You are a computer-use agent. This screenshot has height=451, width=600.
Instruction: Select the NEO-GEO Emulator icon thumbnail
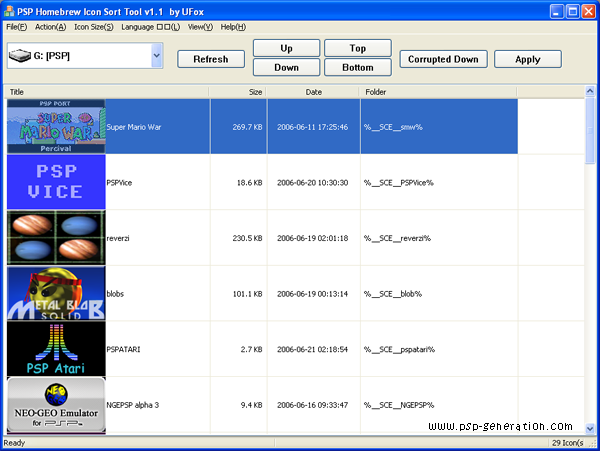[x=56, y=405]
